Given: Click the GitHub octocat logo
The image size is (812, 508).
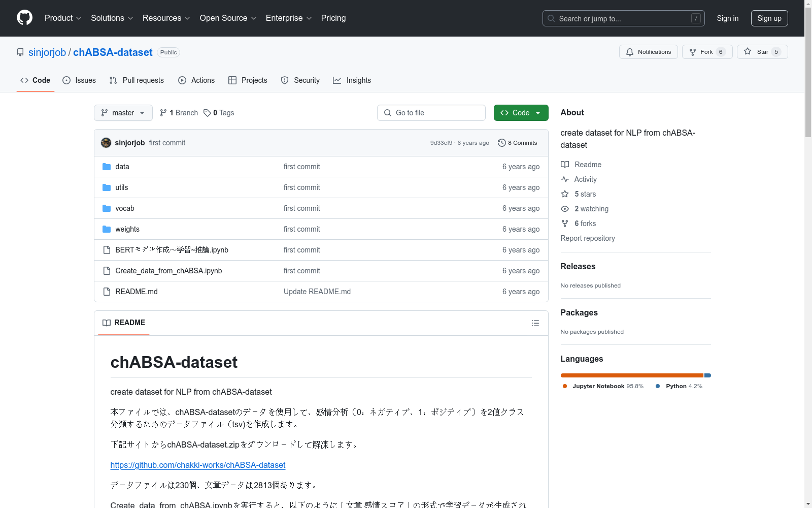Looking at the screenshot, I should (x=24, y=18).
